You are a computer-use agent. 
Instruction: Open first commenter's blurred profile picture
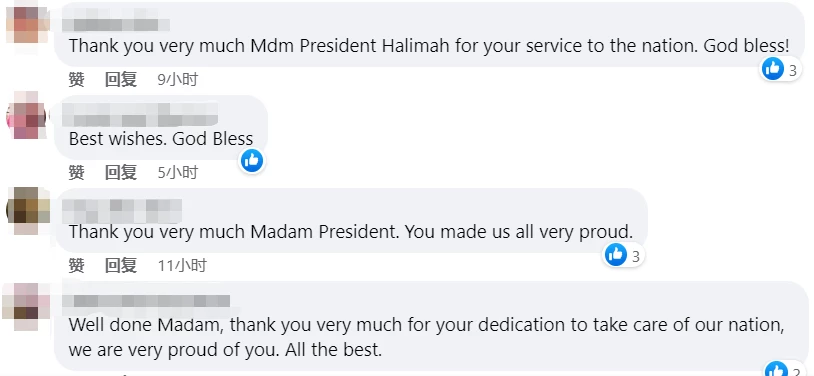tap(26, 24)
